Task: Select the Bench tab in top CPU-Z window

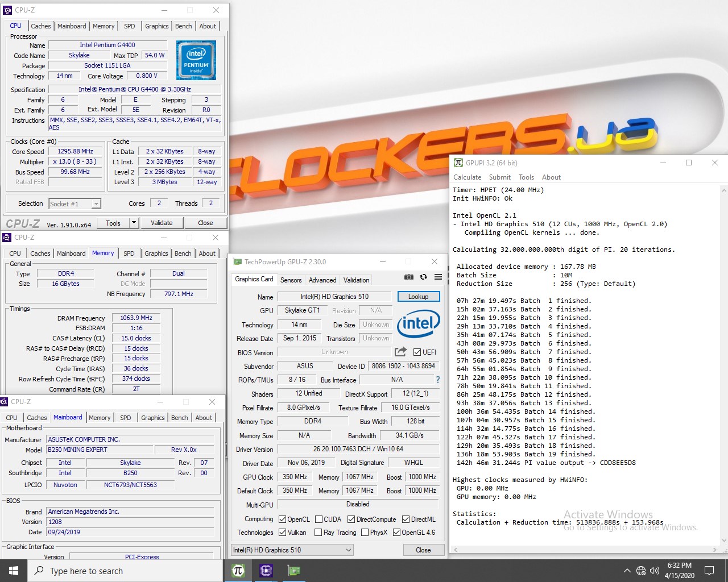Action: coord(183,26)
